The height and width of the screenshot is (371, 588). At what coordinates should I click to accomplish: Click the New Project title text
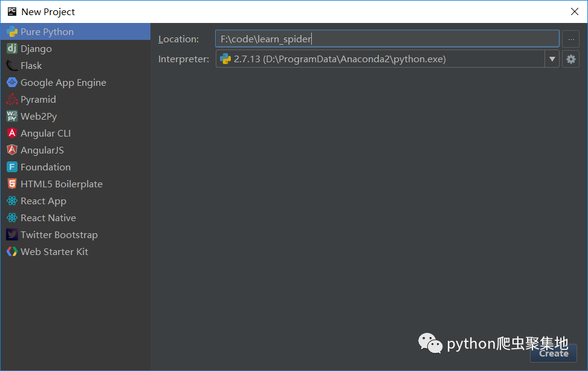[x=48, y=12]
